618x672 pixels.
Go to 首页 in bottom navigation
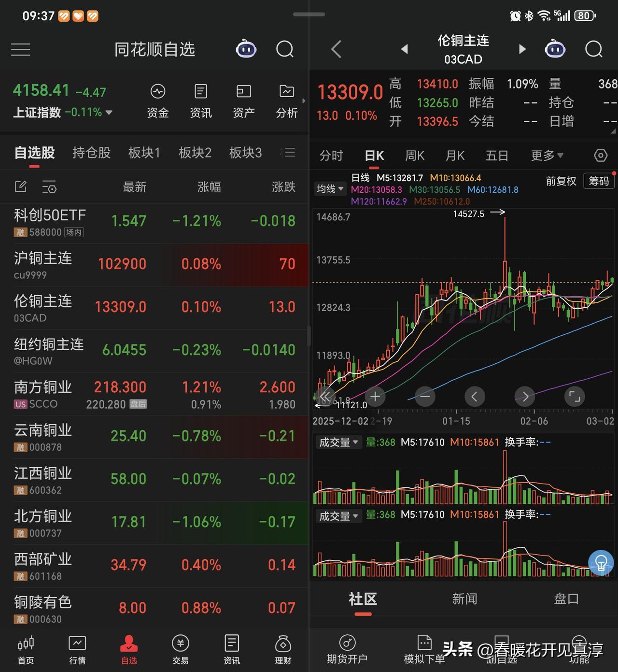(x=26, y=650)
